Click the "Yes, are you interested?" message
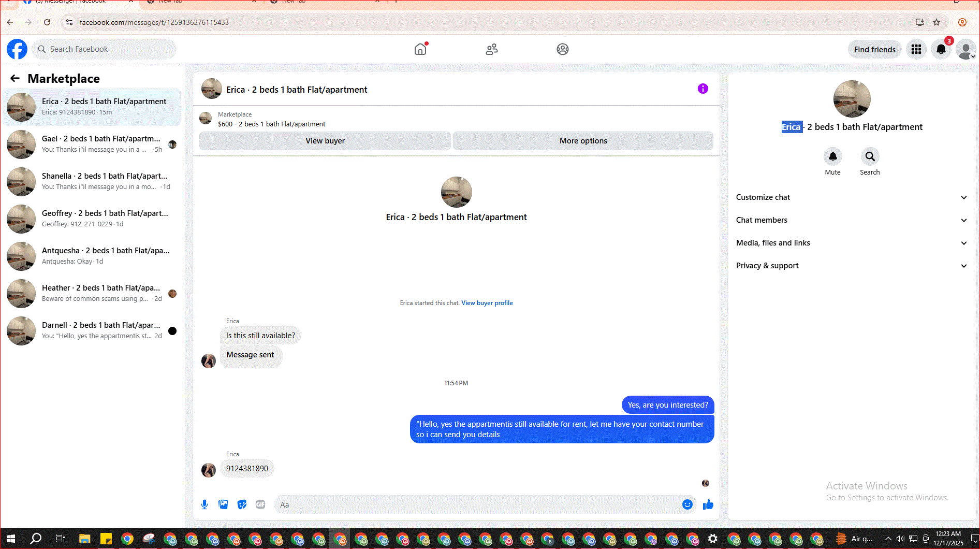This screenshot has height=549, width=980. point(668,405)
